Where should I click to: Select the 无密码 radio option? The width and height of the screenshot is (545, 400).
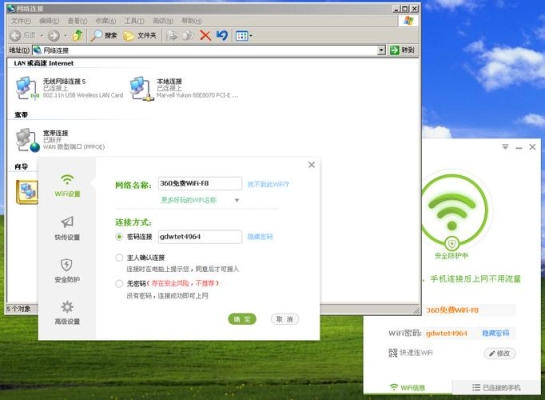[119, 284]
